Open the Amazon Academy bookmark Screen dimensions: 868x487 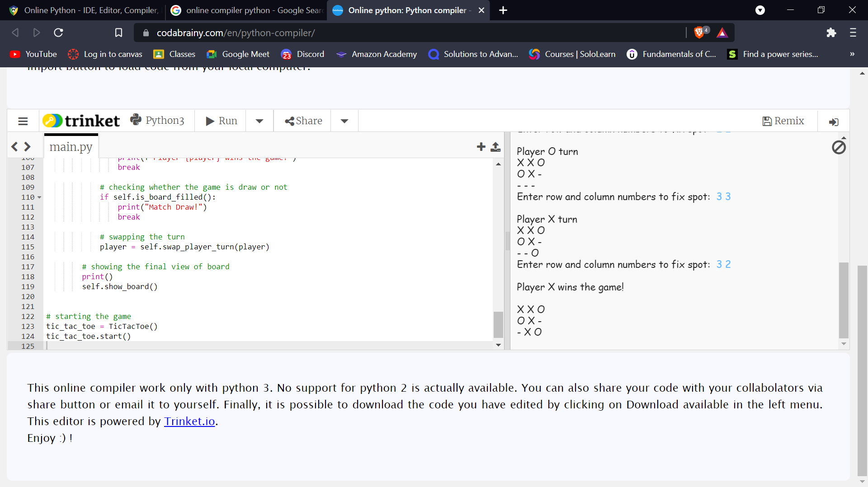pyautogui.click(x=377, y=54)
